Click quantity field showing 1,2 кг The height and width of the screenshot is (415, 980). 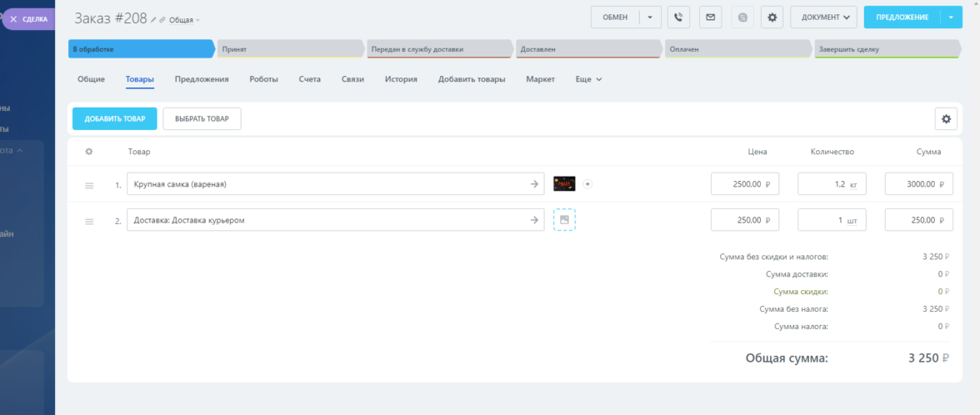[x=830, y=184]
